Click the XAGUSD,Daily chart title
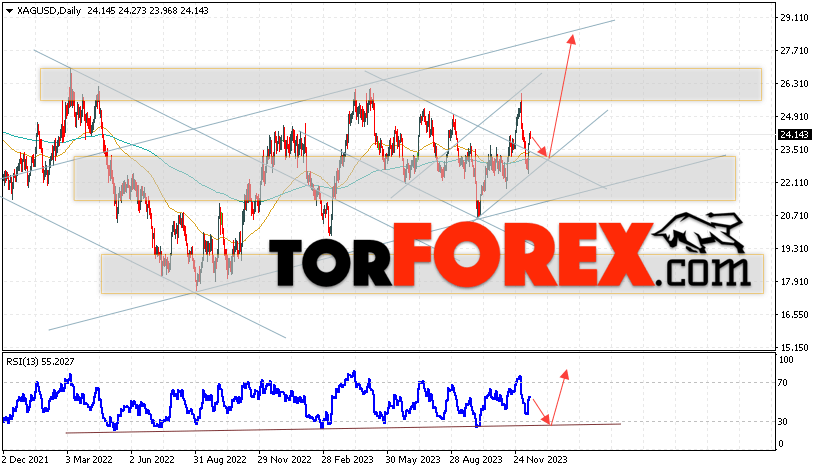The height and width of the screenshot is (471, 816). [49, 11]
